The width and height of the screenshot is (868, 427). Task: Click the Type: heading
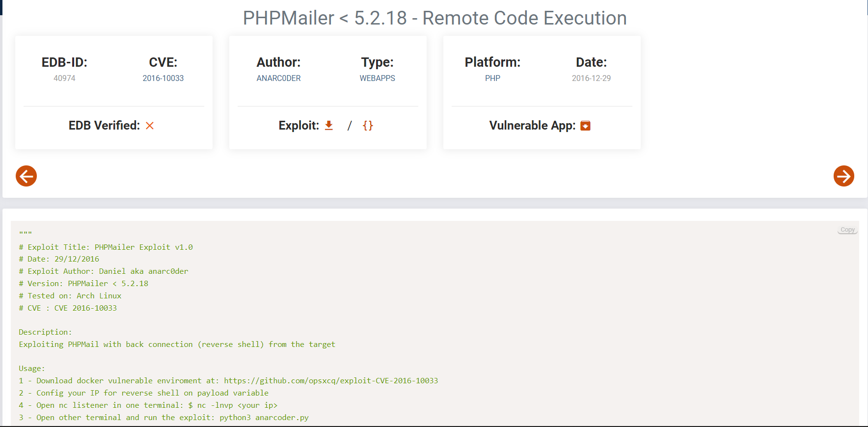tap(377, 62)
